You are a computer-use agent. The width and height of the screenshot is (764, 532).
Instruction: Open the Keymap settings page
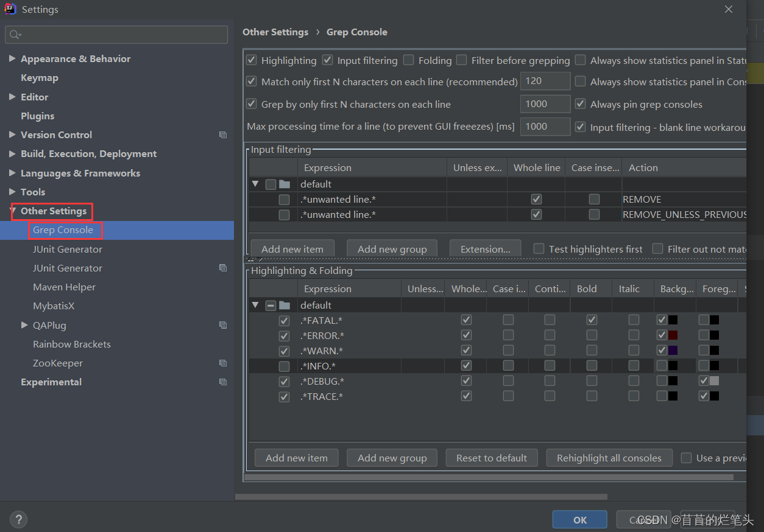(x=40, y=78)
